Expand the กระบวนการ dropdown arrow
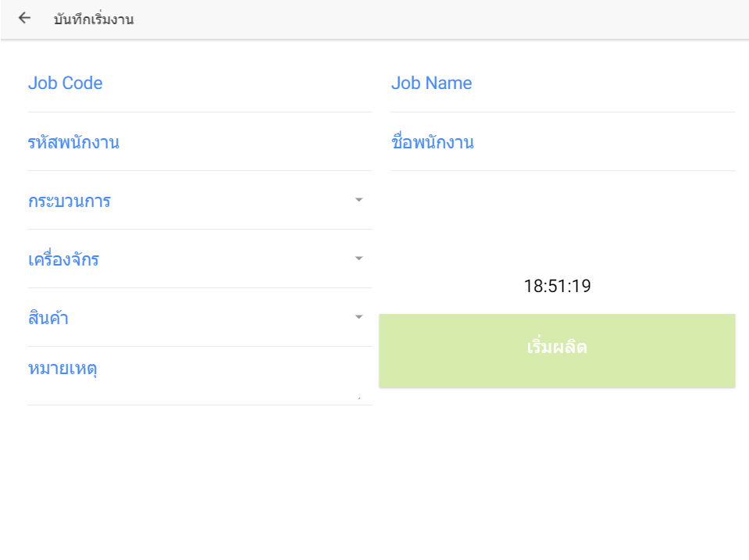Image resolution: width=749 pixels, height=560 pixels. [x=358, y=200]
